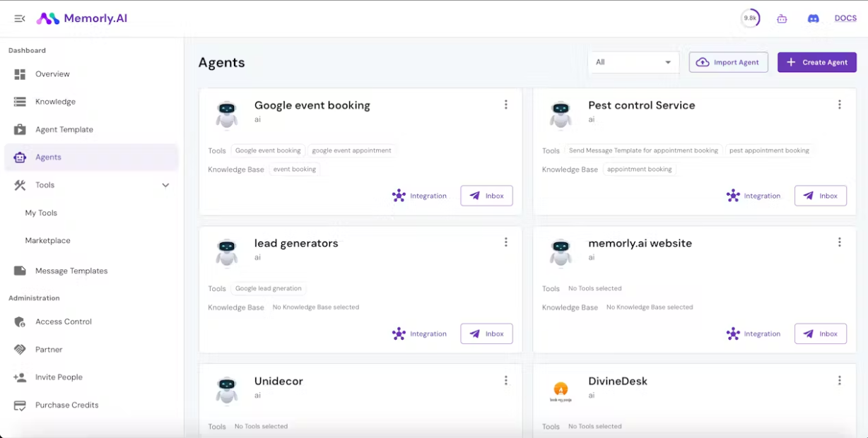This screenshot has height=438, width=868.
Task: Open Inbox for Pest control Service
Action: click(x=821, y=196)
